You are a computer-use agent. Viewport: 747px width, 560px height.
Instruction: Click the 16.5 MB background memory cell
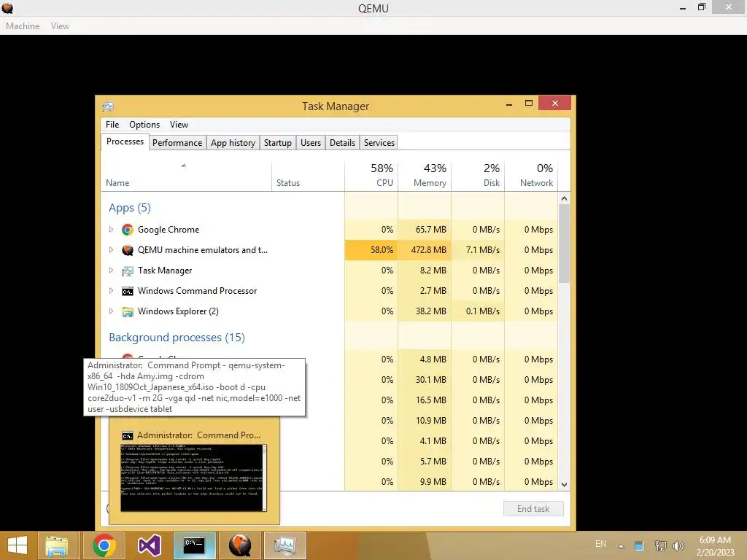point(425,400)
